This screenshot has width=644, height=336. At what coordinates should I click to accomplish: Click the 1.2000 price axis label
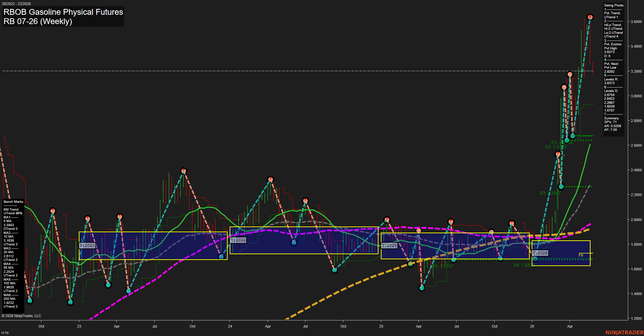[x=636, y=318]
